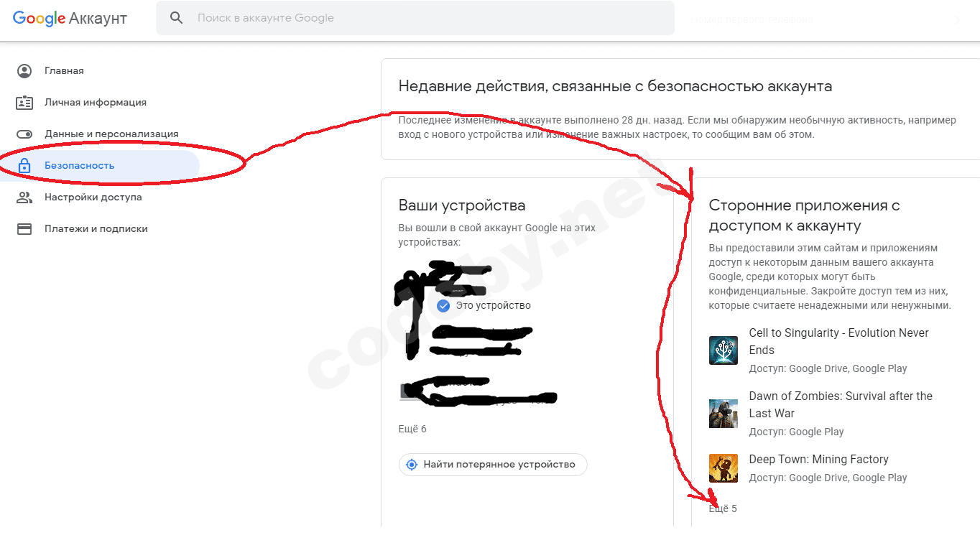Image resolution: width=980 pixels, height=553 pixels.
Task: Click the «Это устройство» label
Action: [x=494, y=305]
